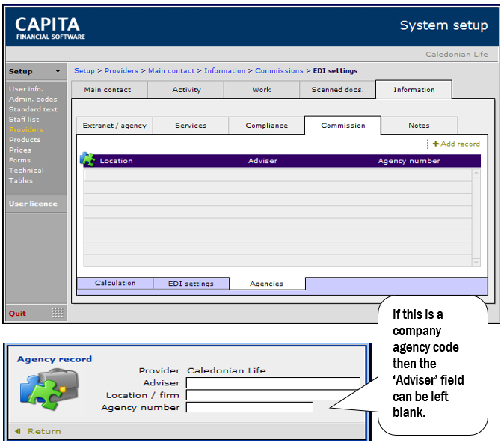Click into the Agency number field
Image resolution: width=504 pixels, height=443 pixels.
point(250,407)
